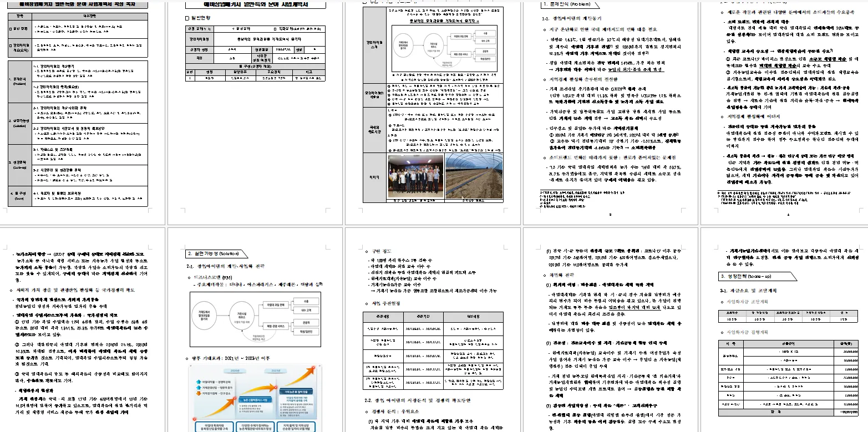Click the '3. 성장전략(Scale-up)' heading on the last page
This screenshot has height=432, width=868.
(x=745, y=276)
